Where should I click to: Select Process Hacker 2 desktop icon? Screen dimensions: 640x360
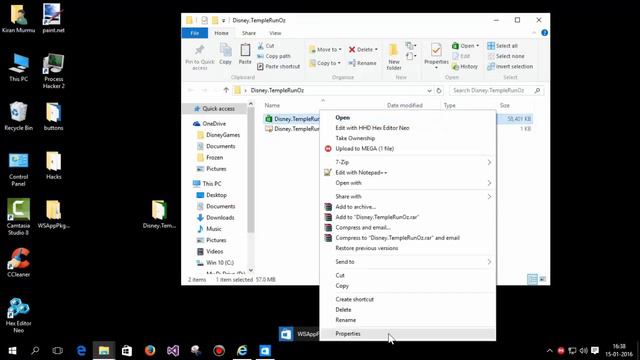point(53,71)
